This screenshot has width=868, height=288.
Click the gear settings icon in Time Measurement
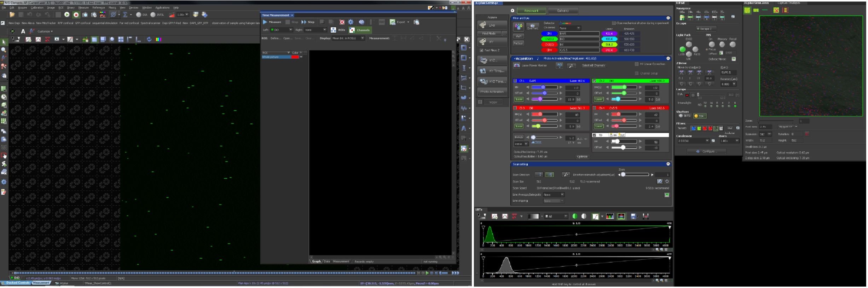351,22
